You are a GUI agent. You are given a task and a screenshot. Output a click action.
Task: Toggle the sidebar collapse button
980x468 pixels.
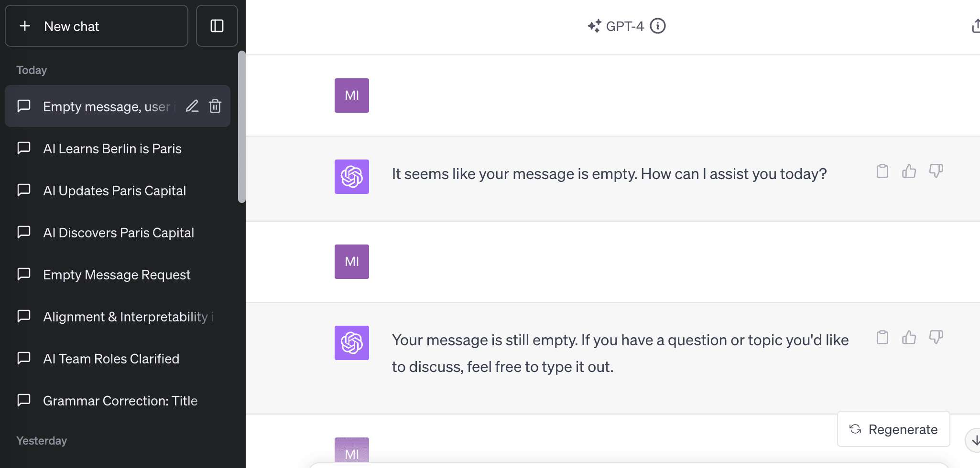point(217,26)
